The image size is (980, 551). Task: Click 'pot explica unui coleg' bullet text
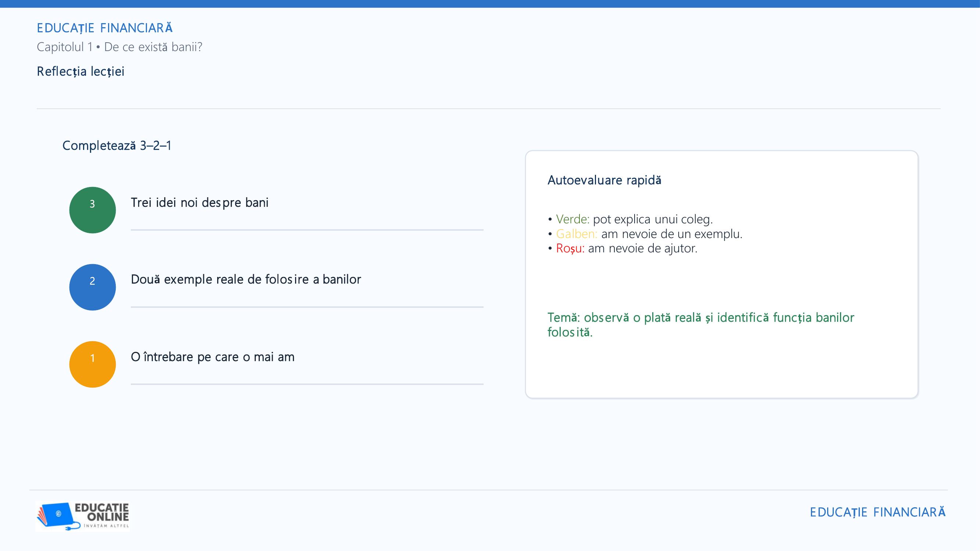click(x=653, y=219)
